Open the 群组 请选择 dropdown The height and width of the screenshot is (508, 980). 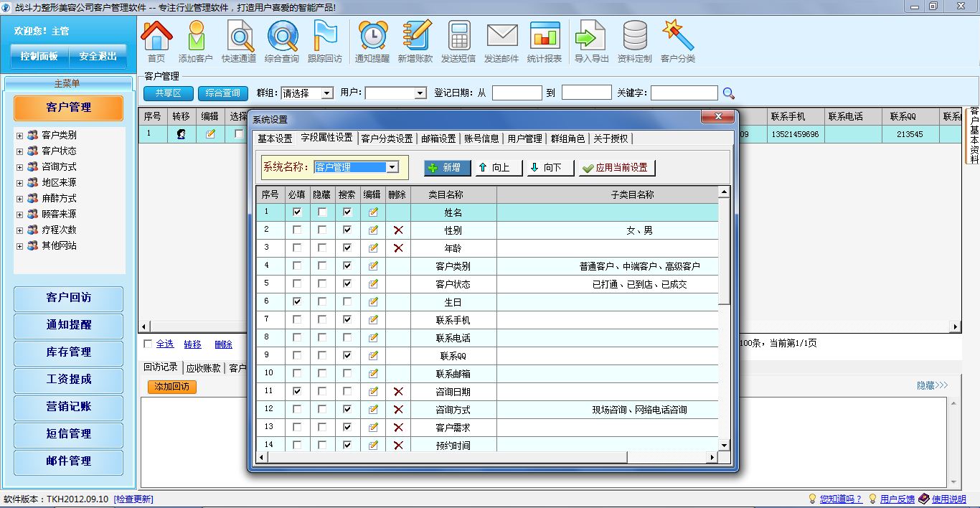pyautogui.click(x=327, y=93)
